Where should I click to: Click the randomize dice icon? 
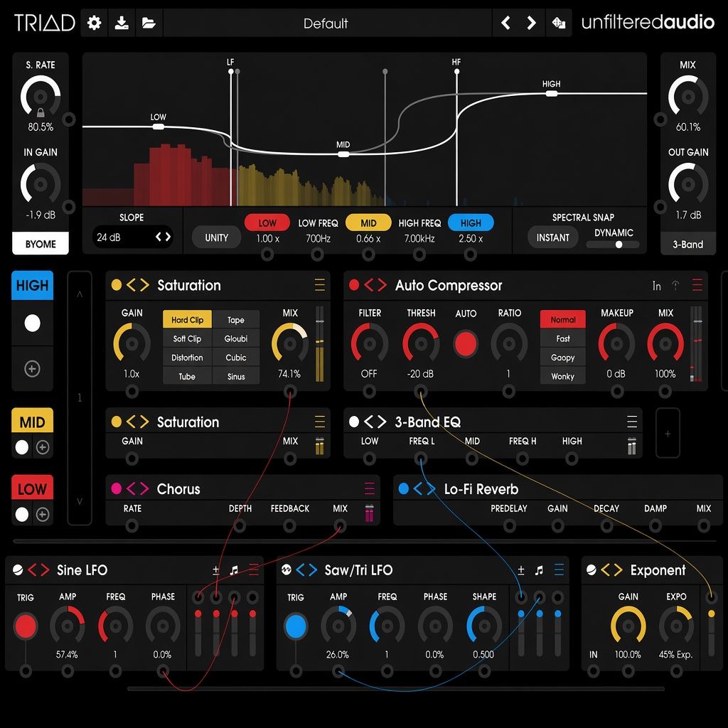point(559,23)
